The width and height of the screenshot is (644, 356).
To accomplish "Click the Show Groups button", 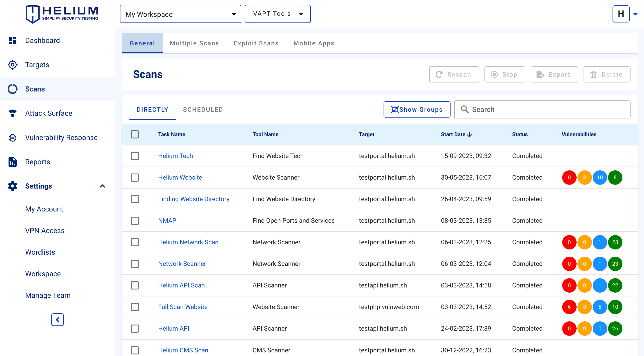I will pos(417,109).
